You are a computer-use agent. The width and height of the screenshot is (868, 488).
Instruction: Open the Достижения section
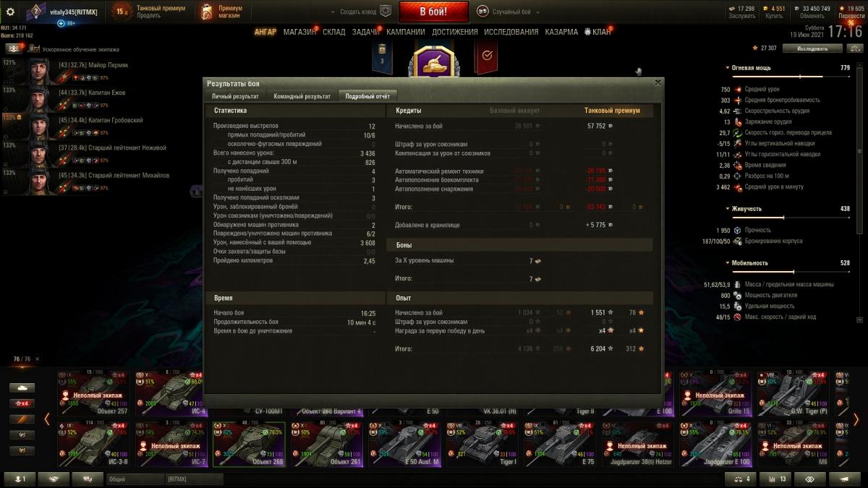click(455, 32)
